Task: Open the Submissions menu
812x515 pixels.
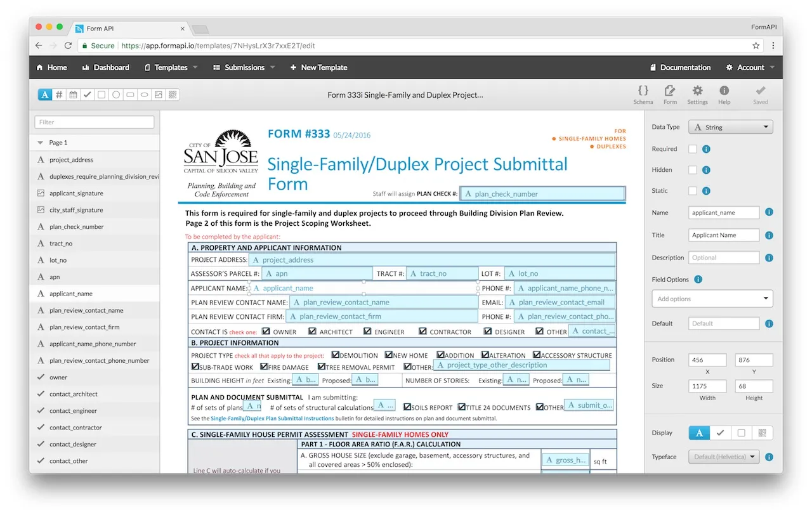Action: click(x=244, y=67)
